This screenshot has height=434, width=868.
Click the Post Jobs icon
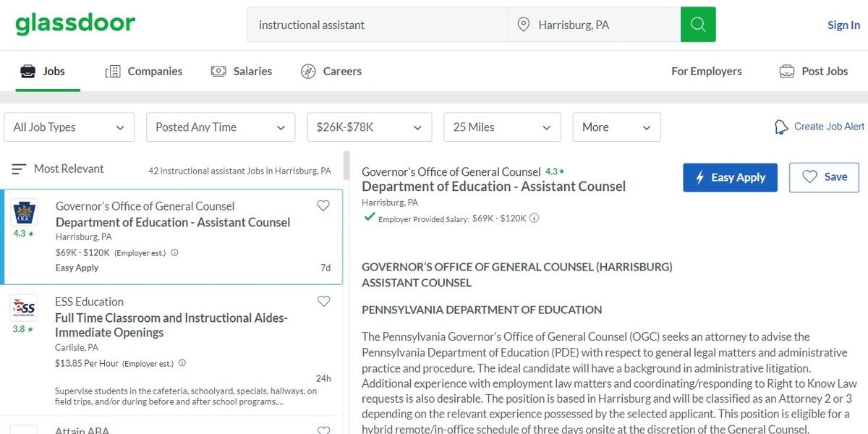786,71
